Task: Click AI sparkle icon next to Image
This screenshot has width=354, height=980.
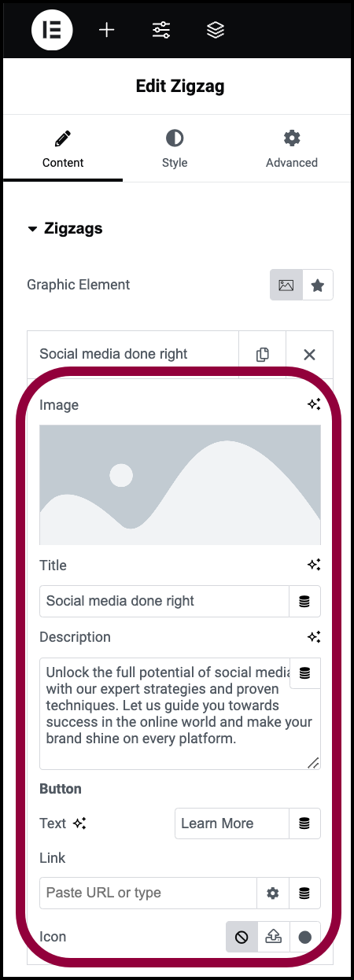Action: [314, 404]
